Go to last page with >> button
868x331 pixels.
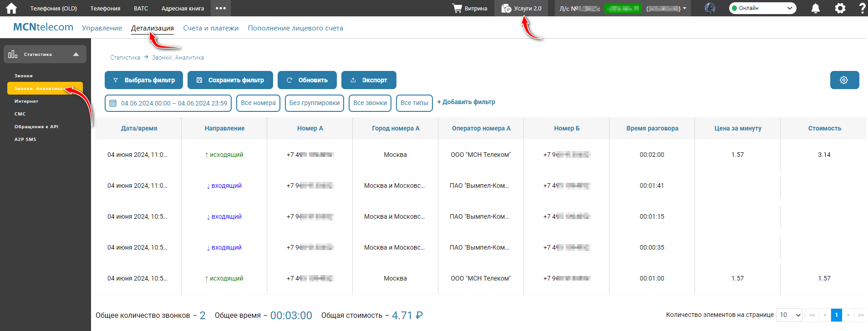pos(861,315)
